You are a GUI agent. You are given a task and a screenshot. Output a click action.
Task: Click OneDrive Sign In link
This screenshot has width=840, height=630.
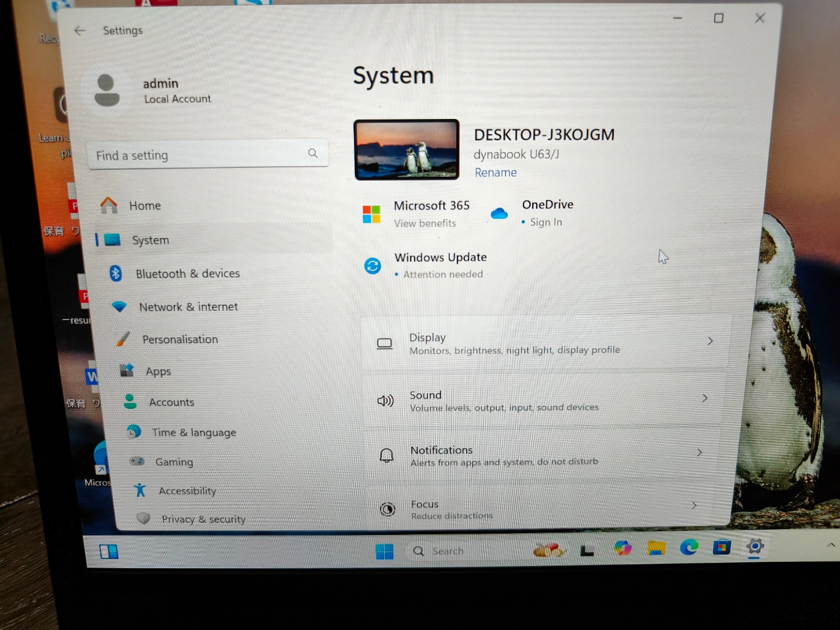click(x=546, y=222)
